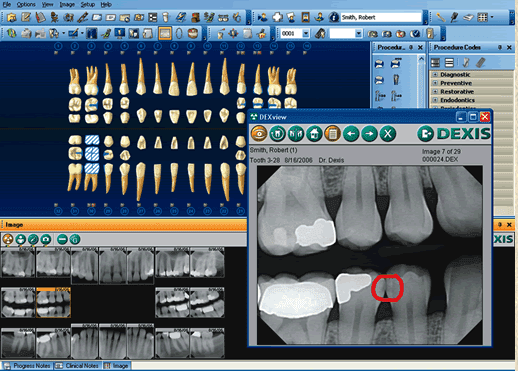Select the Image tab at bottom
This screenshot has height=371, width=518.
point(116,366)
